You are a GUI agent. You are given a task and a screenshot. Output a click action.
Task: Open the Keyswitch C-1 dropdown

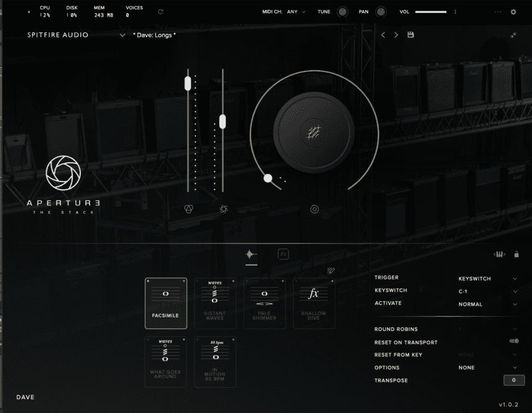coord(487,292)
